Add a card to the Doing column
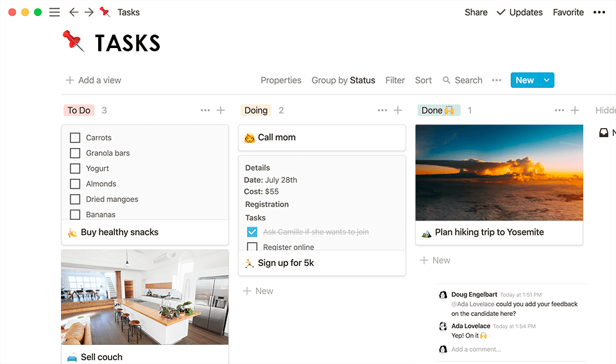The width and height of the screenshot is (616, 364). 398,110
